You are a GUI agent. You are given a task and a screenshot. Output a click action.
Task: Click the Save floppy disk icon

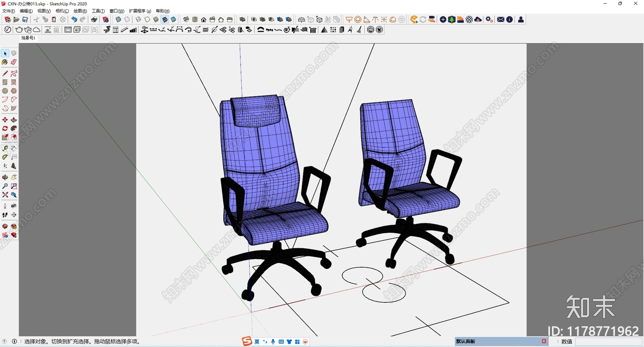pos(25,19)
